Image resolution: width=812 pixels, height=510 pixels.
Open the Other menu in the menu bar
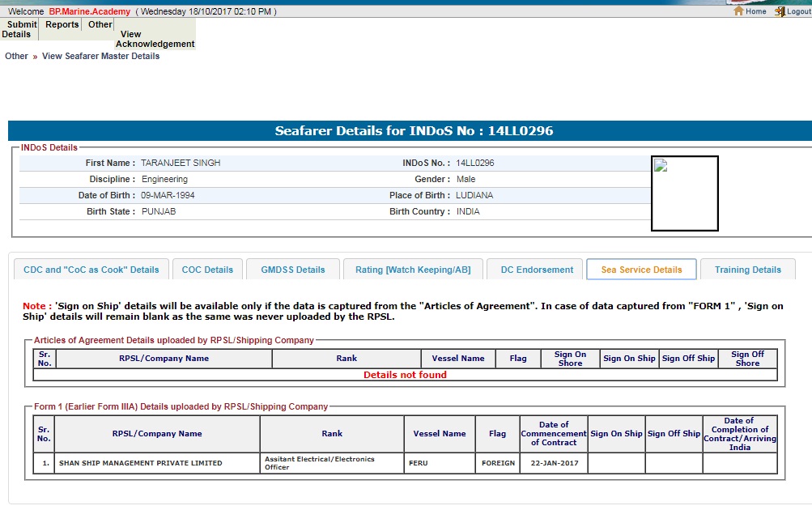[100, 24]
